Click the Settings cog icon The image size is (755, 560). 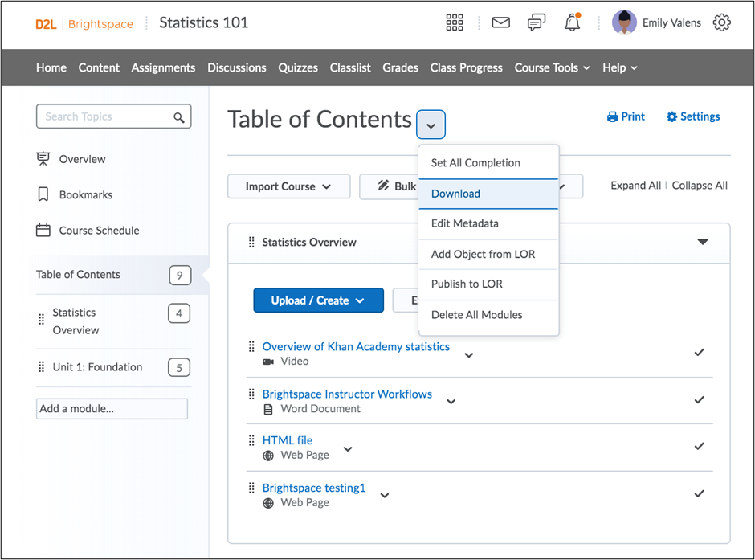[x=671, y=116]
